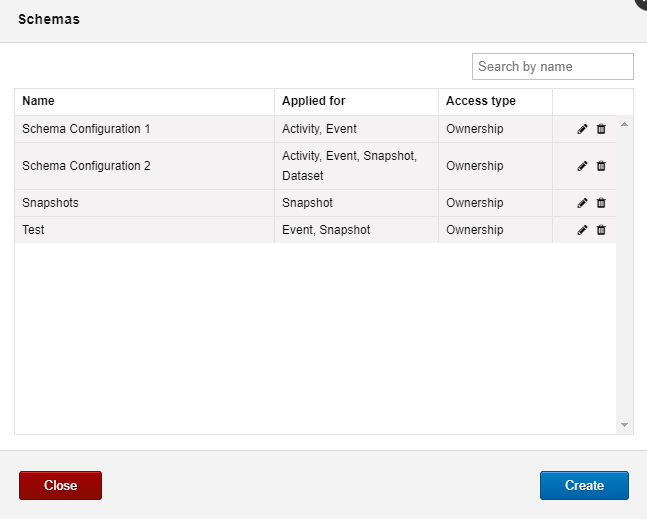647x519 pixels.
Task: Sort by the Name column header
Action: pyautogui.click(x=38, y=101)
